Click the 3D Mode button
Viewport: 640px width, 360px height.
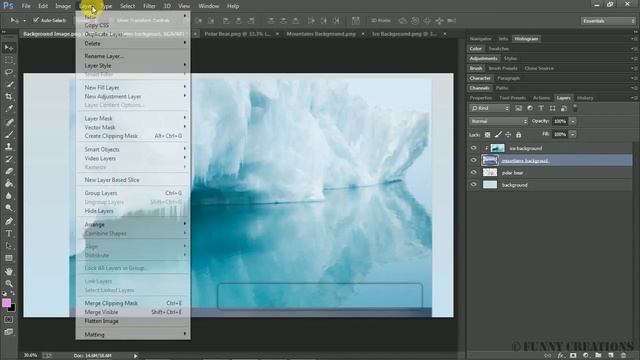(380, 20)
